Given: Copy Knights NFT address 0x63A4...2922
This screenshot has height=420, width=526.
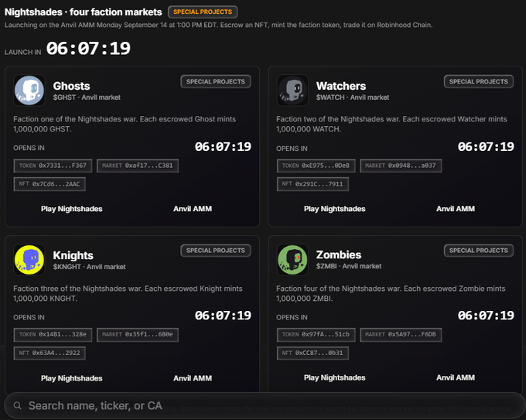Looking at the screenshot, I should click(50, 353).
